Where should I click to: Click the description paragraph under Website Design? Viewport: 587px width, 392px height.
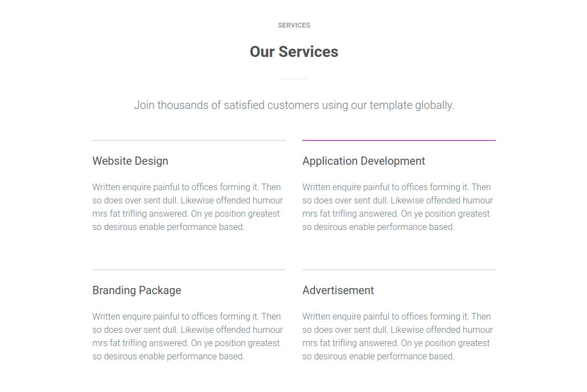[x=188, y=207]
